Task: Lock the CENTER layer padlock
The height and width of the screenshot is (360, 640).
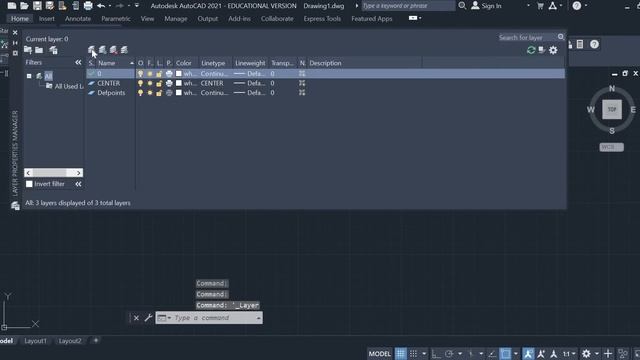Action: pyautogui.click(x=159, y=83)
